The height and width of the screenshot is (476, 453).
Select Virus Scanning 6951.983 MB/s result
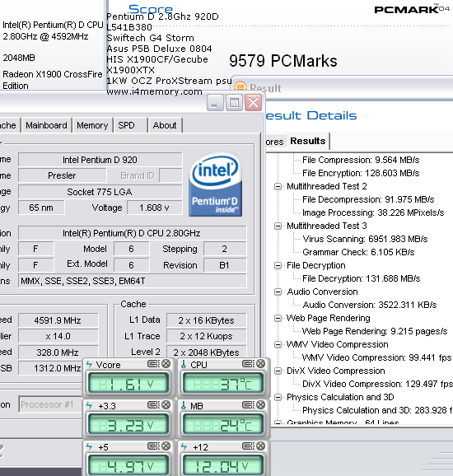(365, 239)
